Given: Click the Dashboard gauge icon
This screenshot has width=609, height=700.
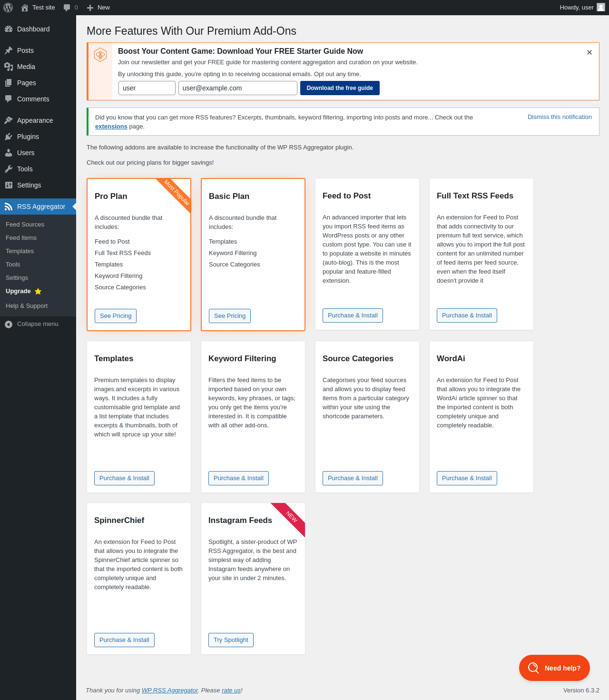Looking at the screenshot, I should (x=9, y=29).
